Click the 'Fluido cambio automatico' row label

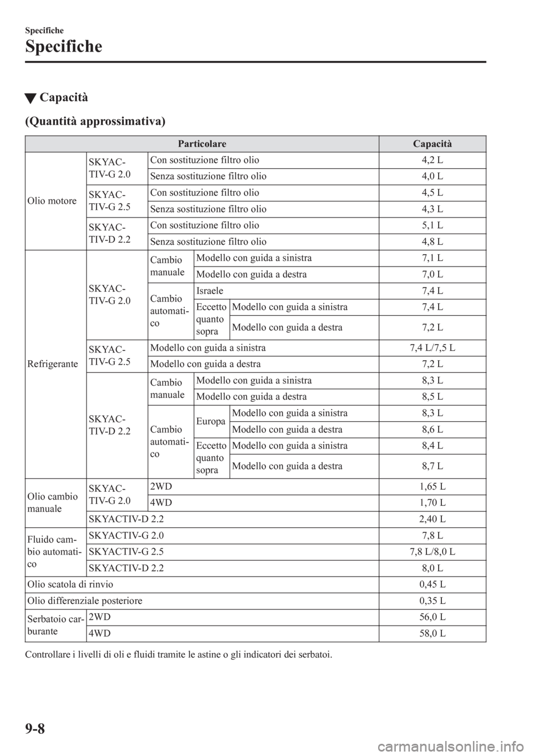(55, 552)
